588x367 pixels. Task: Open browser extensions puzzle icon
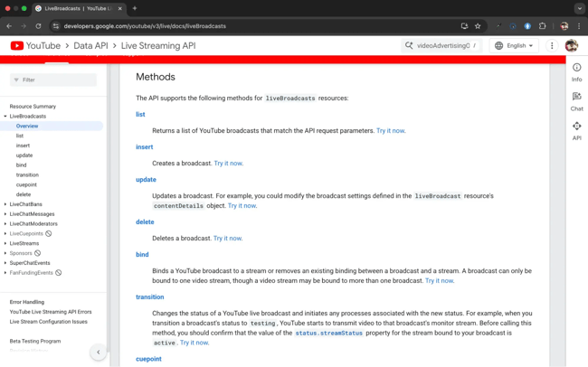coord(543,26)
